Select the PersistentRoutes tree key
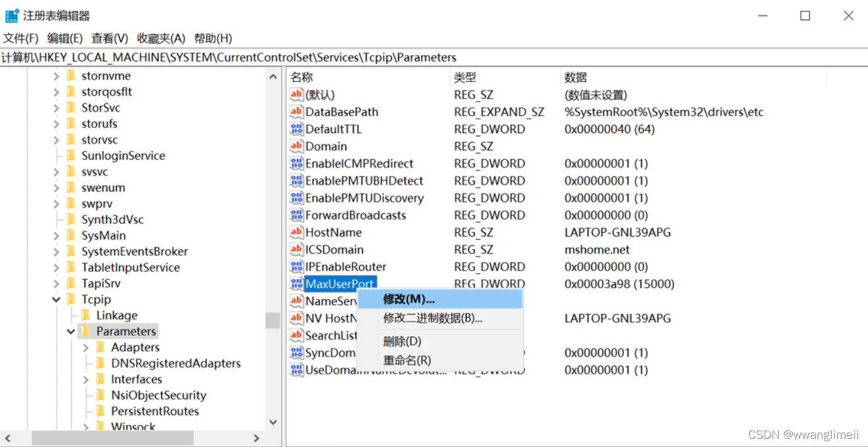Image resolution: width=868 pixels, height=447 pixels. click(x=155, y=411)
